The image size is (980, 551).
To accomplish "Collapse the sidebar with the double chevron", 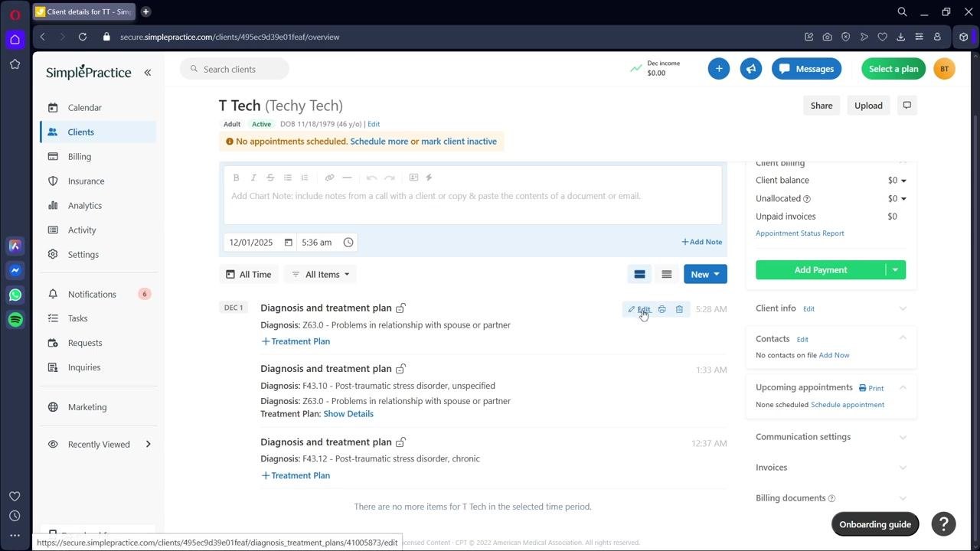I will point(148,72).
